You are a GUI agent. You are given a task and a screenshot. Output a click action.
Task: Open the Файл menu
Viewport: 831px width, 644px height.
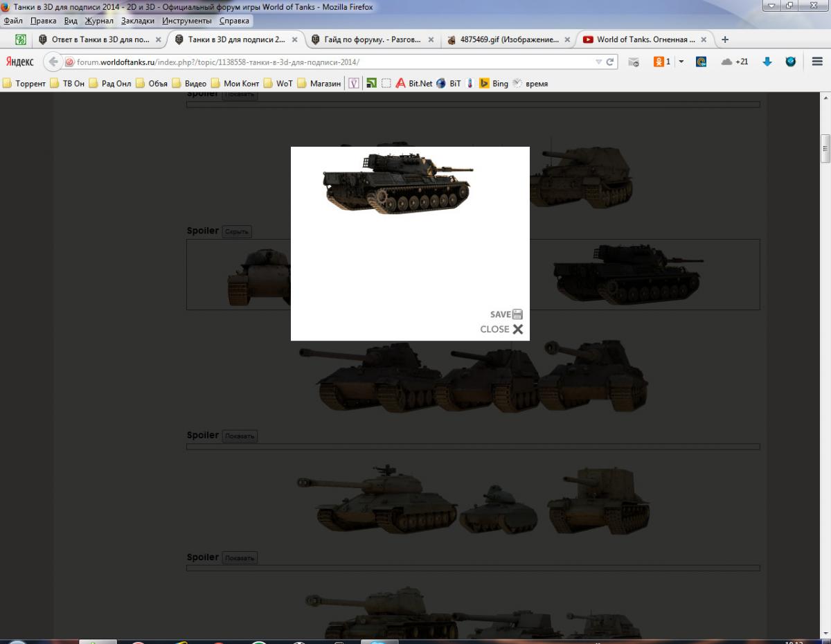(13, 21)
